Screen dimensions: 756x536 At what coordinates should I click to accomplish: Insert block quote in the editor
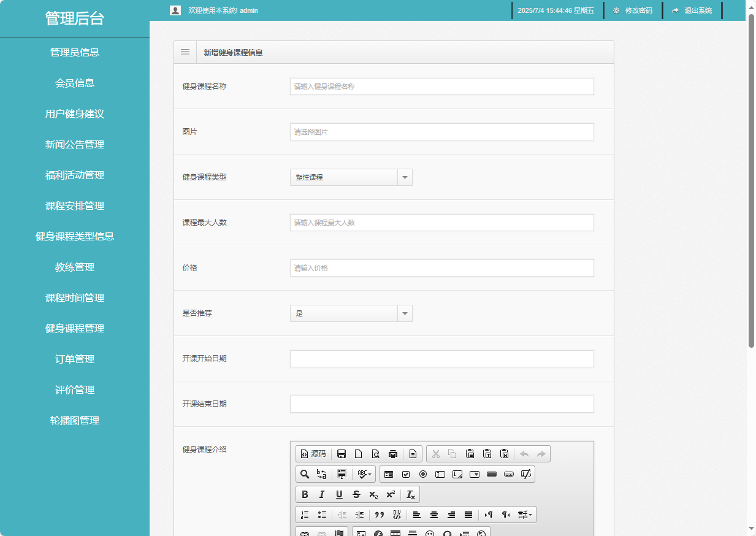380,515
